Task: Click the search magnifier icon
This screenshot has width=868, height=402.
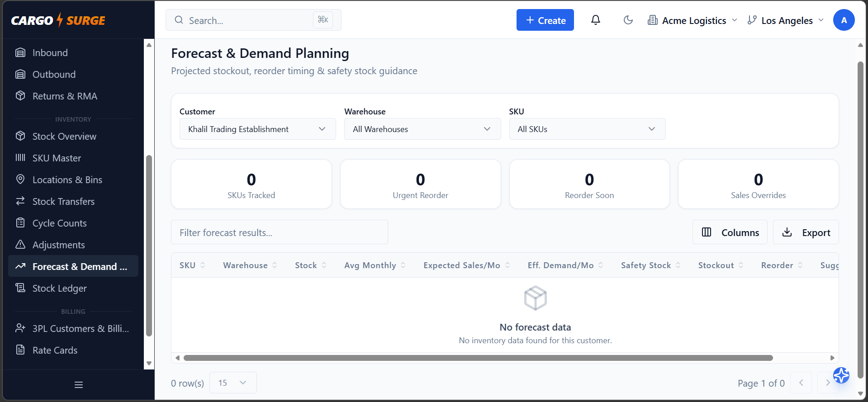Action: tap(179, 20)
